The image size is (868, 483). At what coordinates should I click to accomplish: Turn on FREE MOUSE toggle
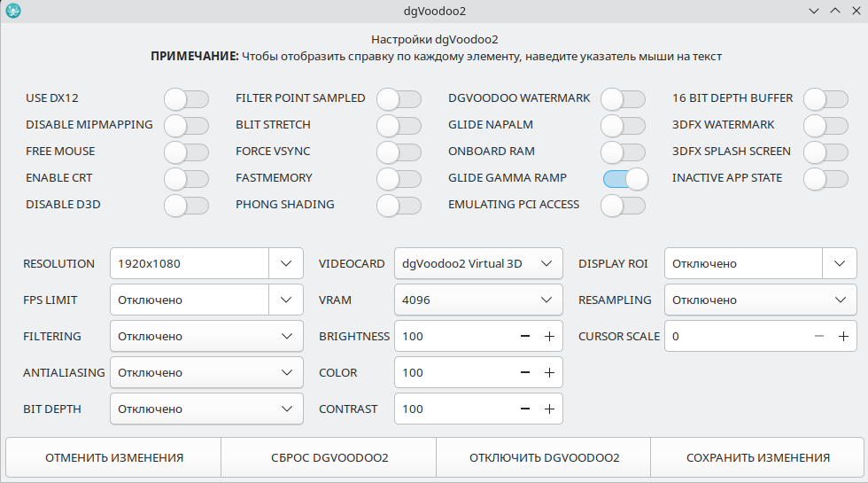point(187,152)
